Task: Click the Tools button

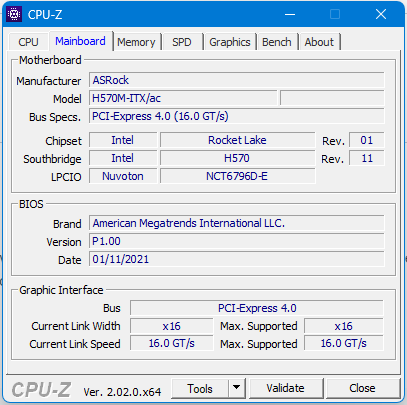Action: coord(200,388)
